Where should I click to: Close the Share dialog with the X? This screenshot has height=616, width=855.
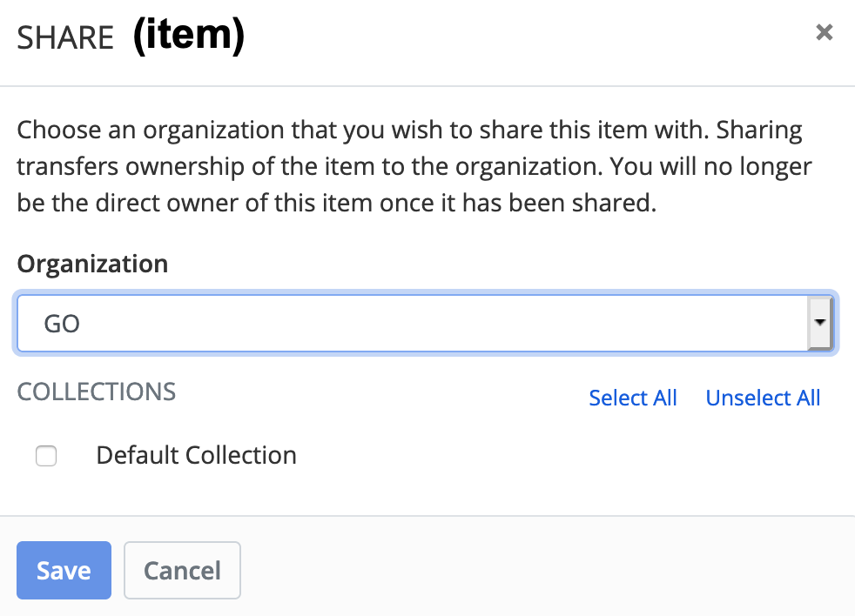[x=824, y=33]
